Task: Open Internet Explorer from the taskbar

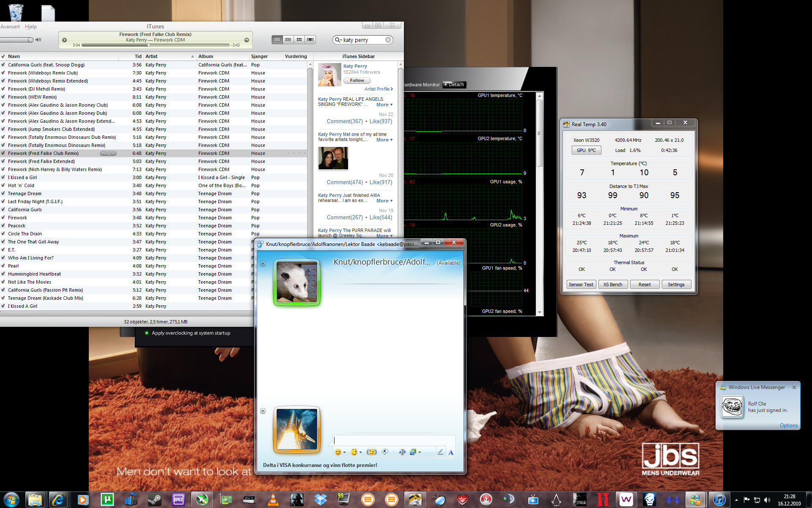Action: click(58, 500)
